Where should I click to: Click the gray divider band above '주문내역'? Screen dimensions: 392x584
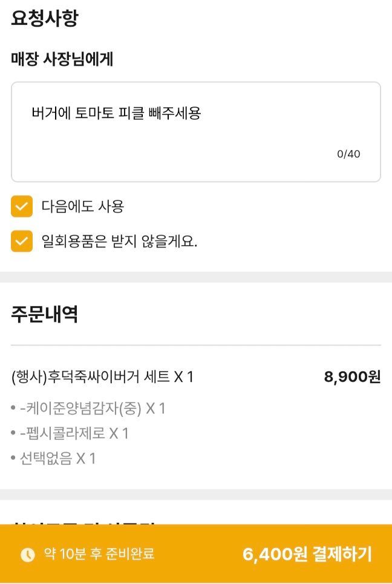coord(196,277)
